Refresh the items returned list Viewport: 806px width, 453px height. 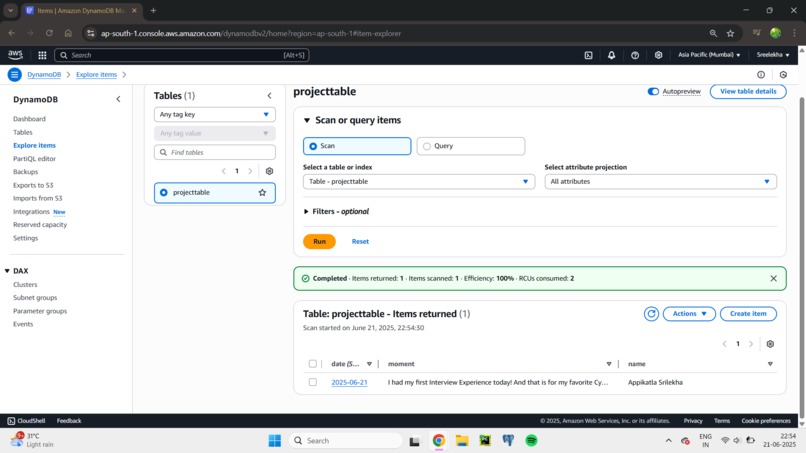click(651, 314)
